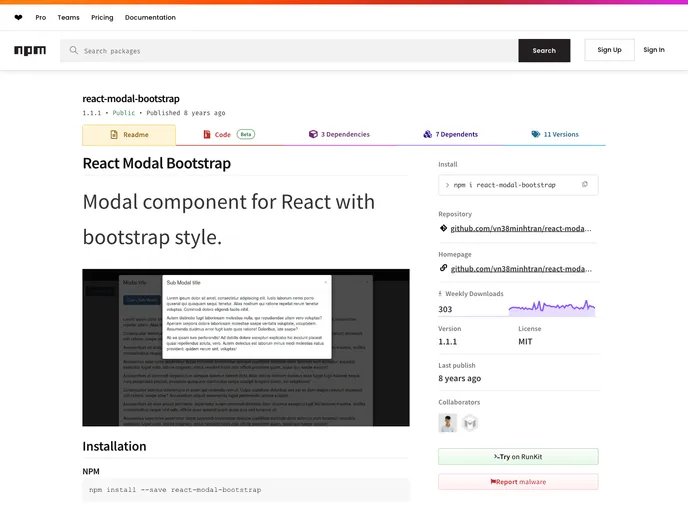The height and width of the screenshot is (512, 688).
Task: Click the weekly downloads sparkline chart
Action: click(552, 308)
